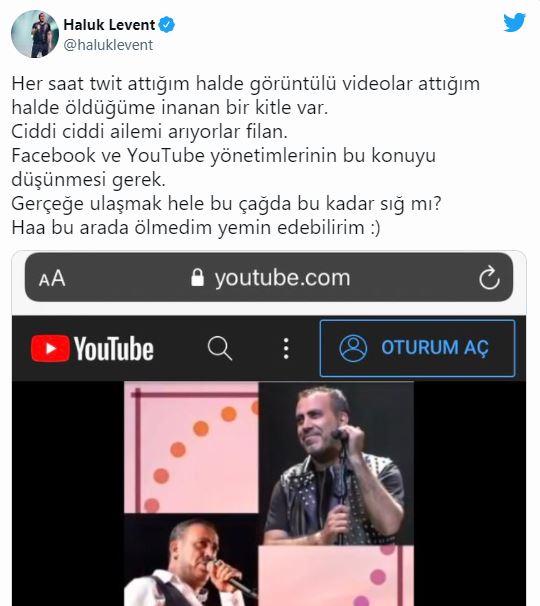Click the upper-right singer photo in video
Image resolution: width=540 pixels, height=606 pixels.
click(336, 463)
